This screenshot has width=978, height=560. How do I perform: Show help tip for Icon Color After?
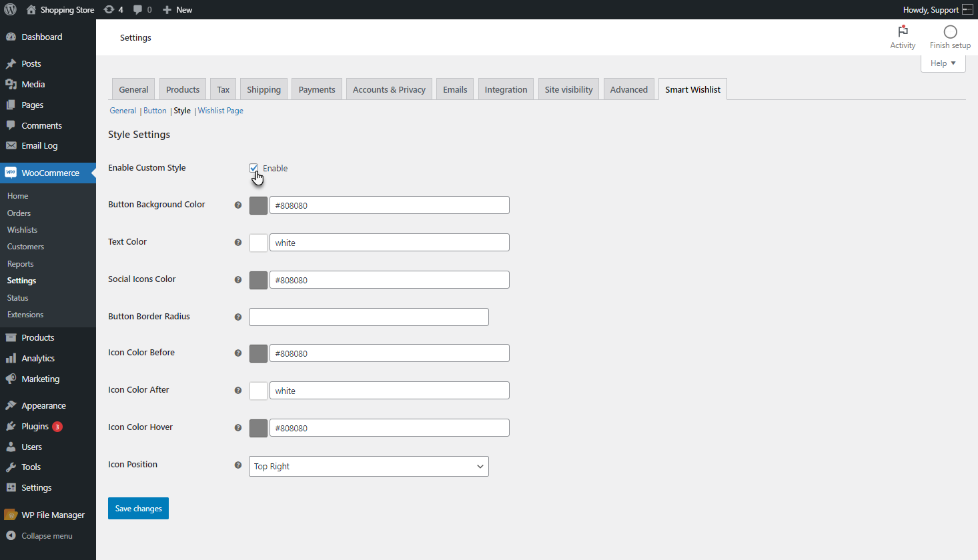tap(237, 391)
